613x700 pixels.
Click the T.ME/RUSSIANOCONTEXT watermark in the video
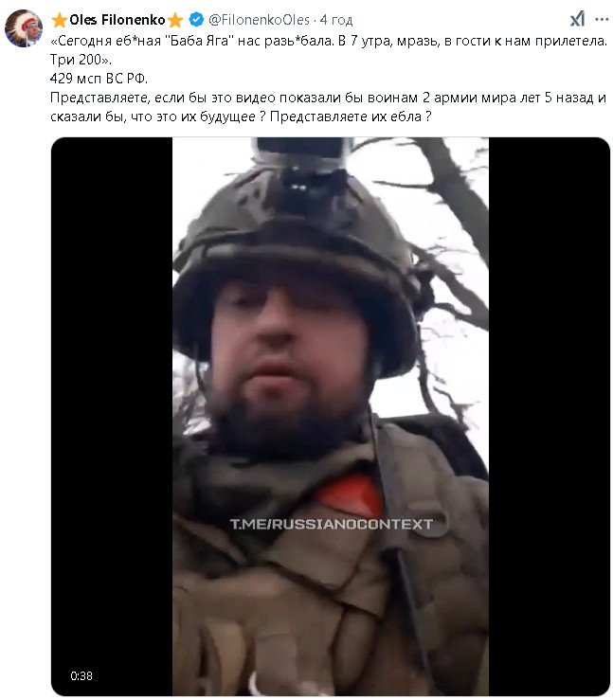click(x=331, y=524)
